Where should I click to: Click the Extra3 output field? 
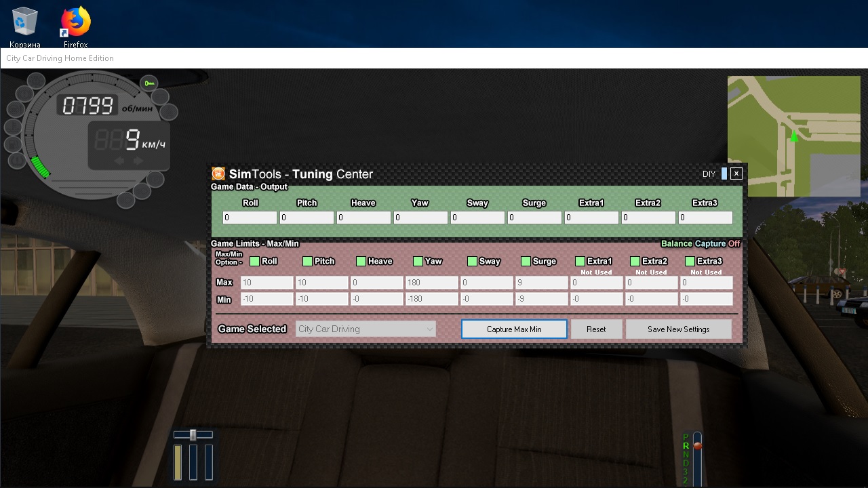click(706, 218)
